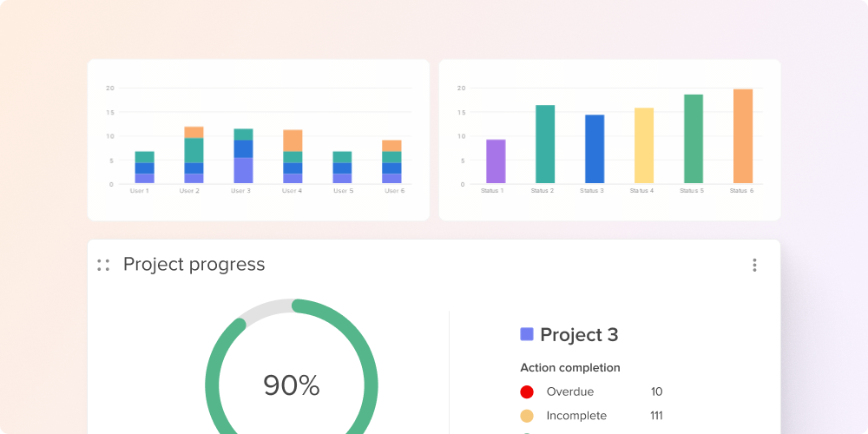
Task: Click the teal Status 2 bar
Action: coord(545,144)
